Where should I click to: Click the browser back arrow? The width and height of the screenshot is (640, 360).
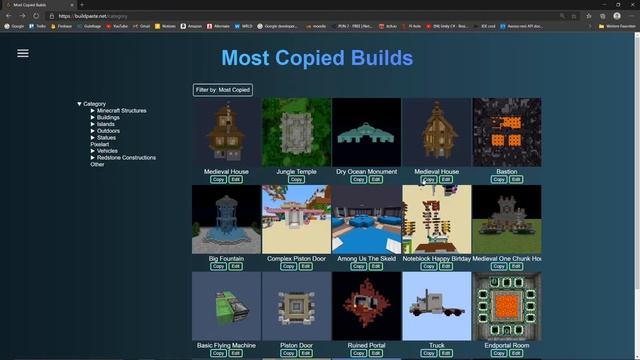(x=9, y=16)
